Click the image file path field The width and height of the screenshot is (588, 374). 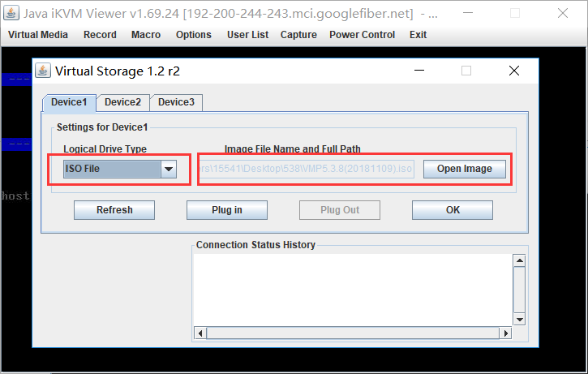point(307,170)
